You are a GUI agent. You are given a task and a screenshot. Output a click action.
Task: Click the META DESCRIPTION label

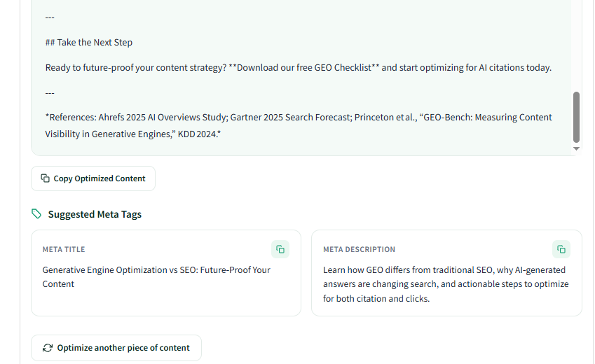pyautogui.click(x=359, y=249)
